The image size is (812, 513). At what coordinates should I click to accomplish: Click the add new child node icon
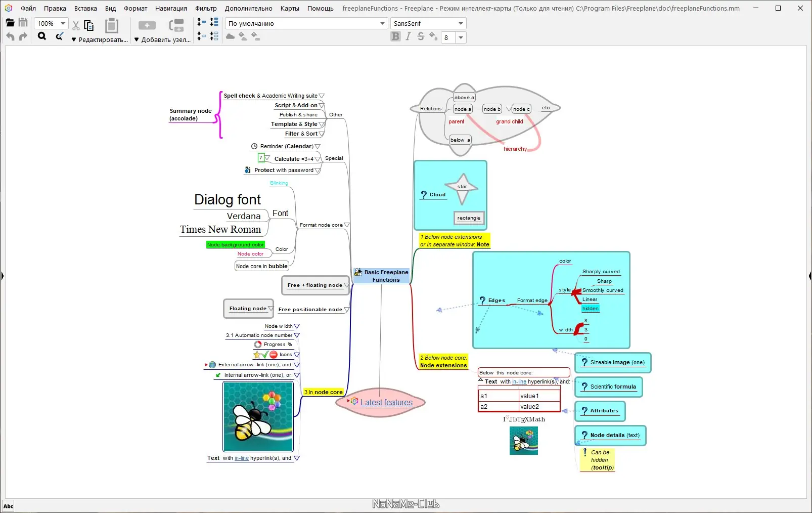tap(176, 25)
